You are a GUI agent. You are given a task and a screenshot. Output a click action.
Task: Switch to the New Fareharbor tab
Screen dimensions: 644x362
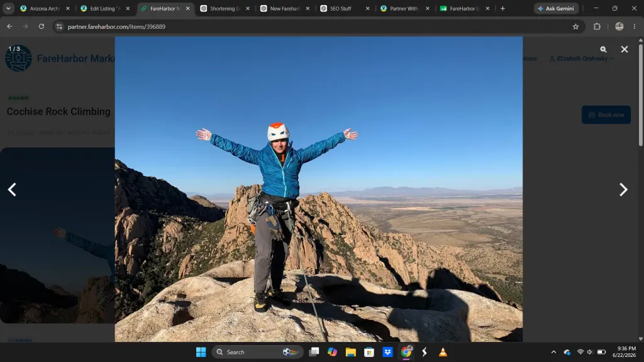point(284,8)
